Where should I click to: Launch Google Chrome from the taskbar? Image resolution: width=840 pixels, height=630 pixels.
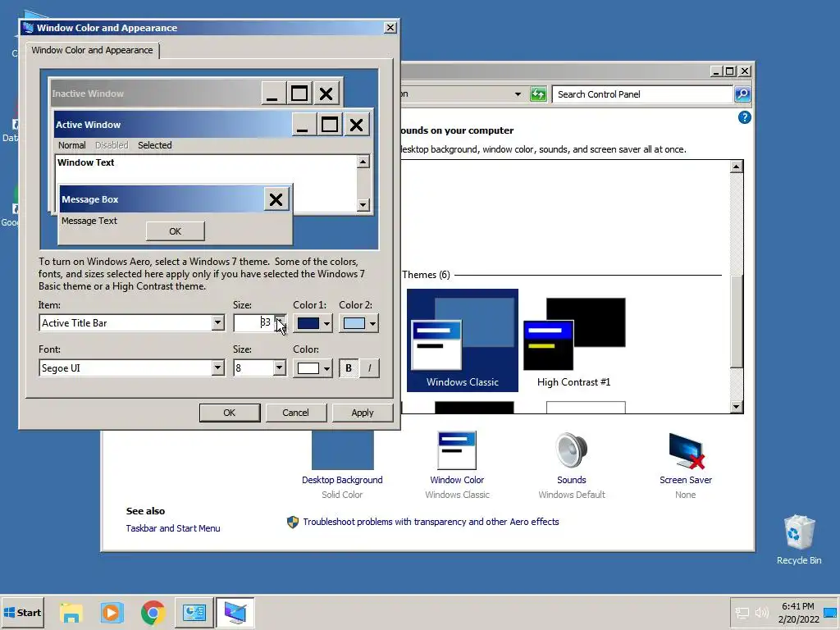click(153, 612)
